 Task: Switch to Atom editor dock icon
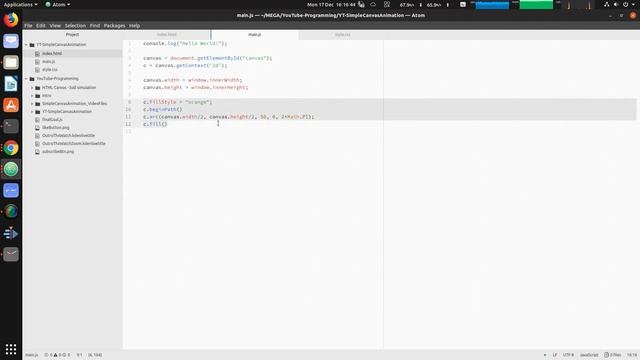click(x=11, y=169)
